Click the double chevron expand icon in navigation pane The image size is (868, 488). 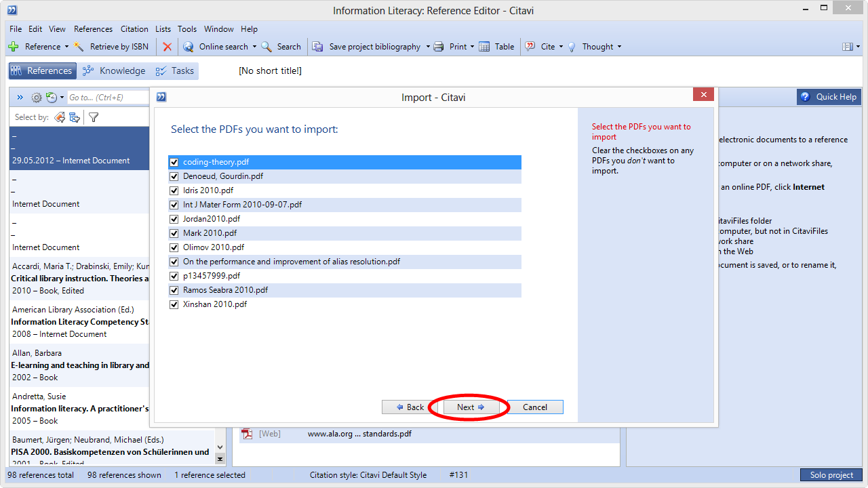click(20, 98)
